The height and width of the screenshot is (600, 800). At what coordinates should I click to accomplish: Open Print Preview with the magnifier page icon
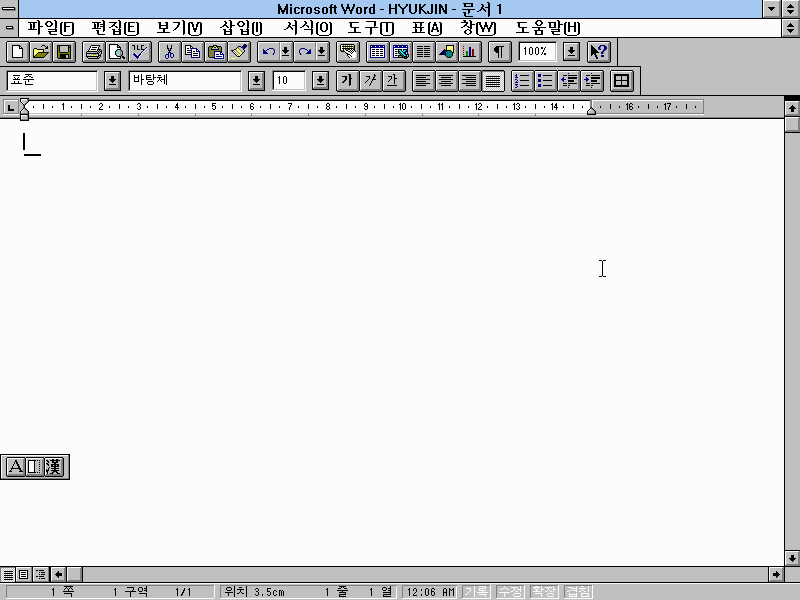click(117, 52)
